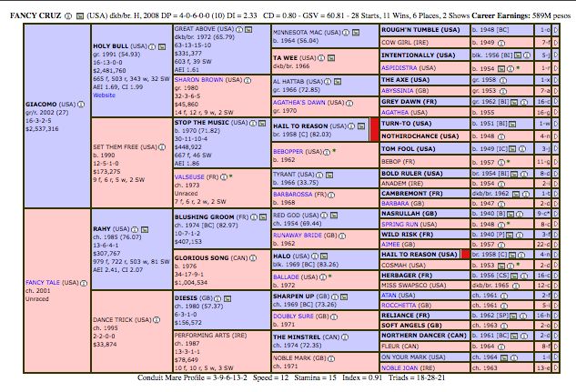The height and width of the screenshot is (392, 576).
Task: Open the RUNAWAY BRIDE link
Action: 298,236
